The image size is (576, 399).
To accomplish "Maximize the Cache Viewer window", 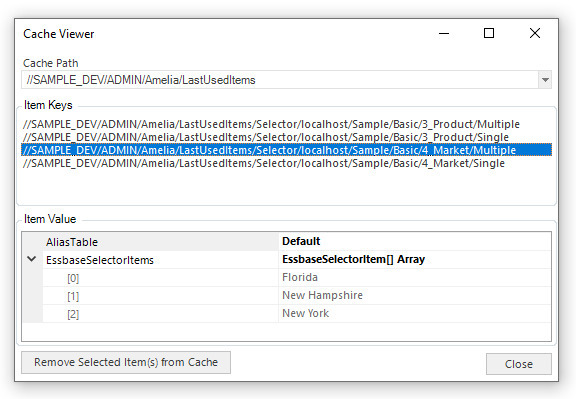I will (489, 33).
